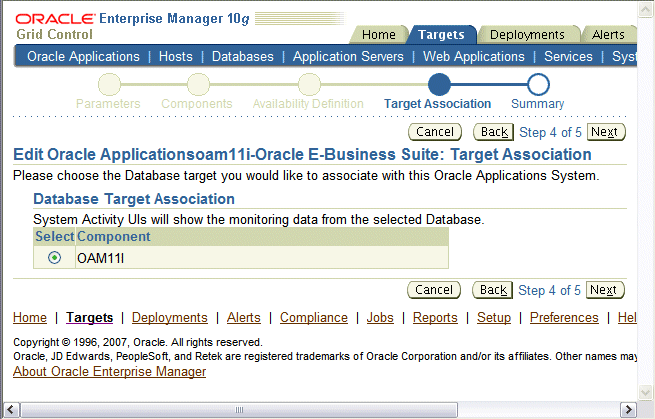
Task: Open the Reports footer link
Action: (435, 317)
